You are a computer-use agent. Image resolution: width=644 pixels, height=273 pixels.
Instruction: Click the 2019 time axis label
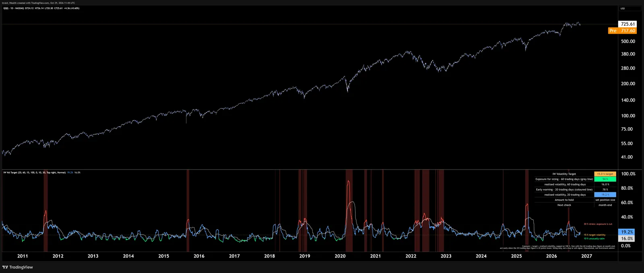[305, 256]
